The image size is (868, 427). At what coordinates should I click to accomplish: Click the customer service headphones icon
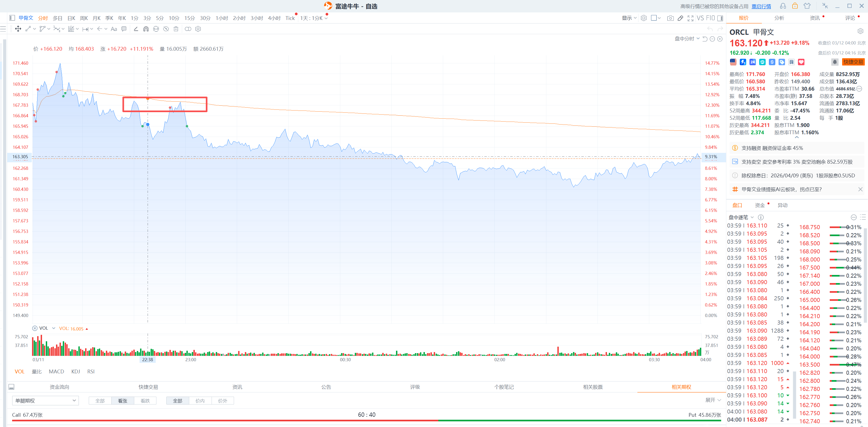[x=783, y=6]
